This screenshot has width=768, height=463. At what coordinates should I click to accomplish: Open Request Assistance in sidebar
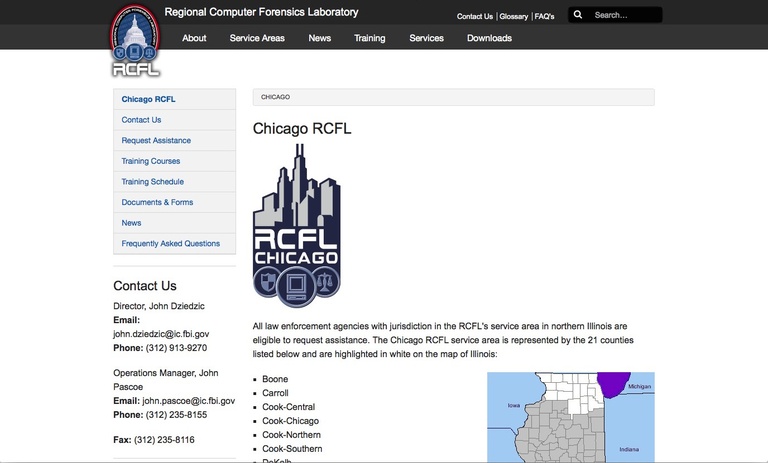[174, 140]
